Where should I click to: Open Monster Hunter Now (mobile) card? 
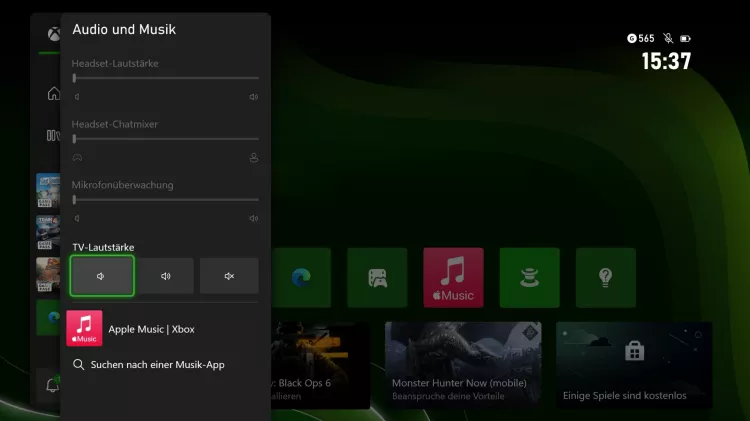pos(463,365)
